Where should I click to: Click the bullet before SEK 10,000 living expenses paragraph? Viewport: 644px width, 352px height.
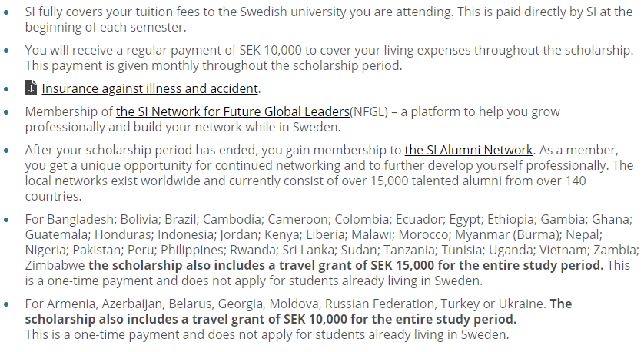(x=8, y=50)
